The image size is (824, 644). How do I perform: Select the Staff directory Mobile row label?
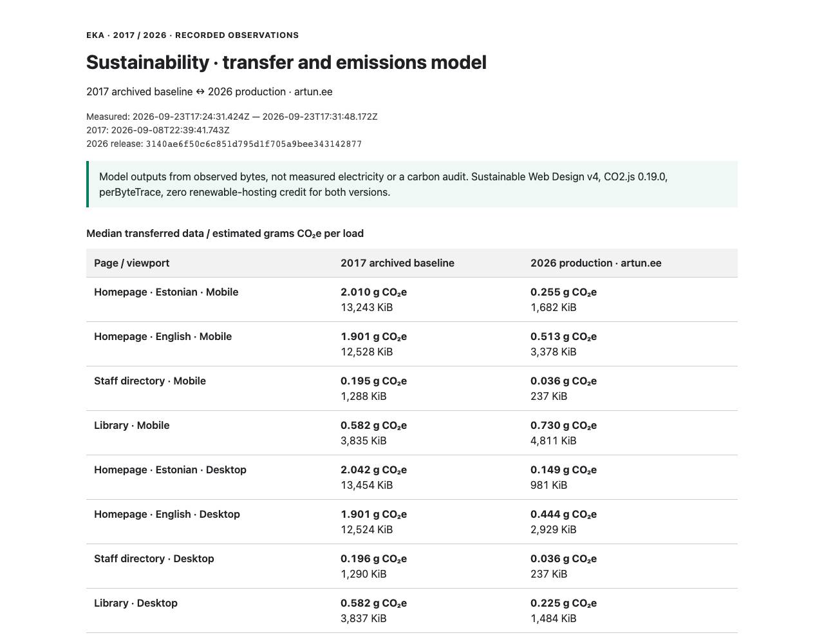pyautogui.click(x=150, y=381)
